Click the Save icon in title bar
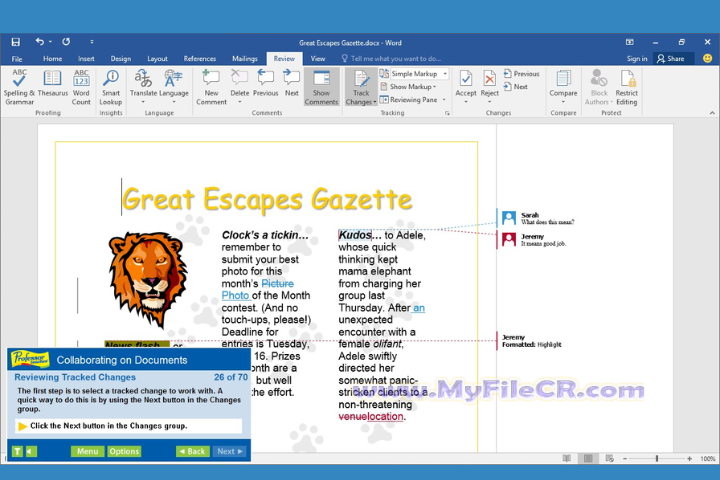This screenshot has width=720, height=480. tap(16, 42)
